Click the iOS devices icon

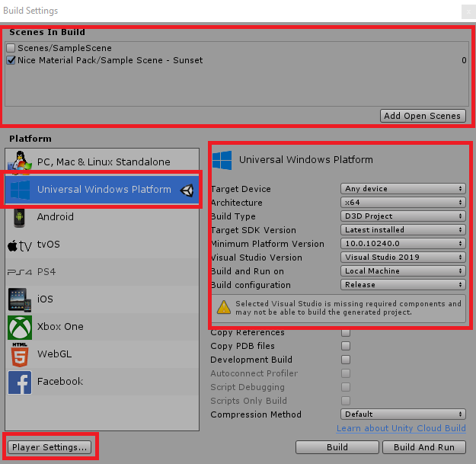[x=20, y=299]
